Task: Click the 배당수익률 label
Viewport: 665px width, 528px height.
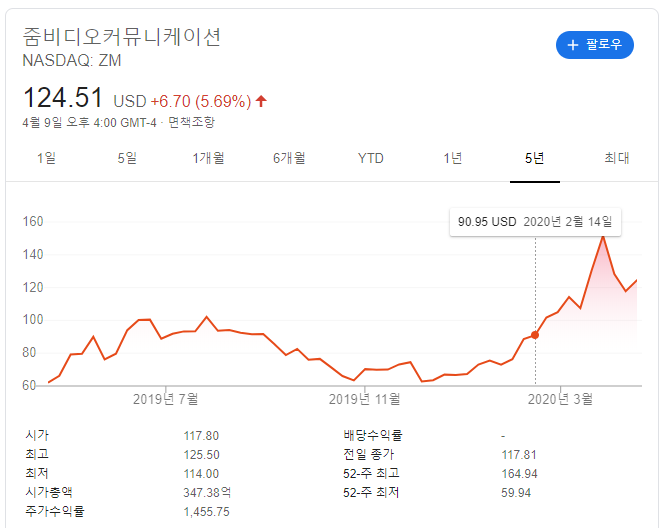Action: click(373, 435)
